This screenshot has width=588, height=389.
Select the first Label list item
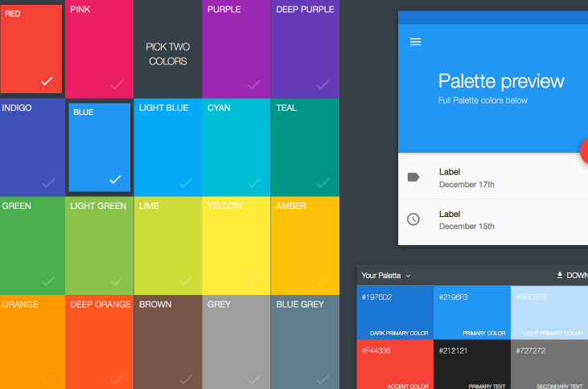coord(492,177)
